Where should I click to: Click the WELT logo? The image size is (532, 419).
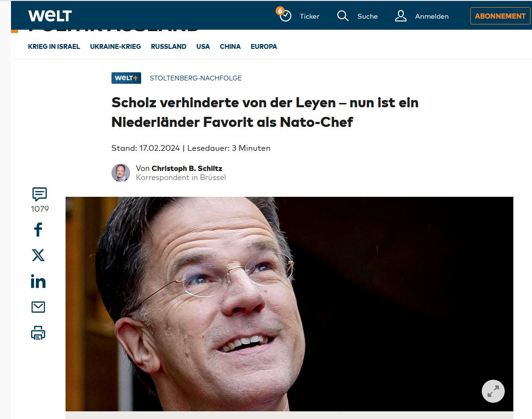pyautogui.click(x=50, y=16)
